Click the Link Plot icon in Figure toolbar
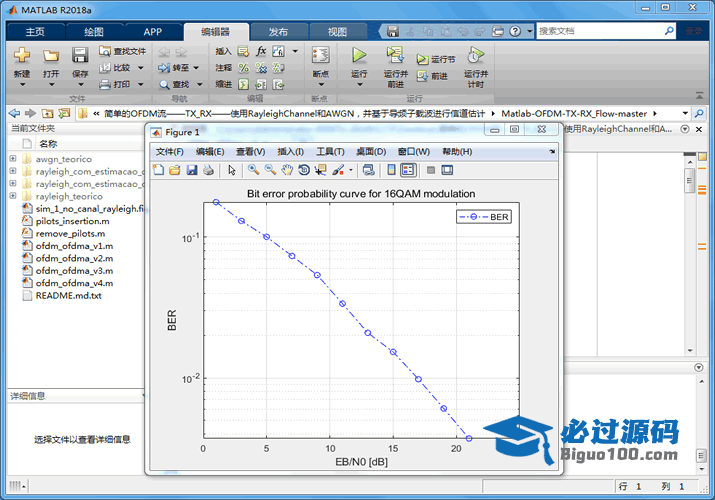The width and height of the screenshot is (715, 500). 368,170
